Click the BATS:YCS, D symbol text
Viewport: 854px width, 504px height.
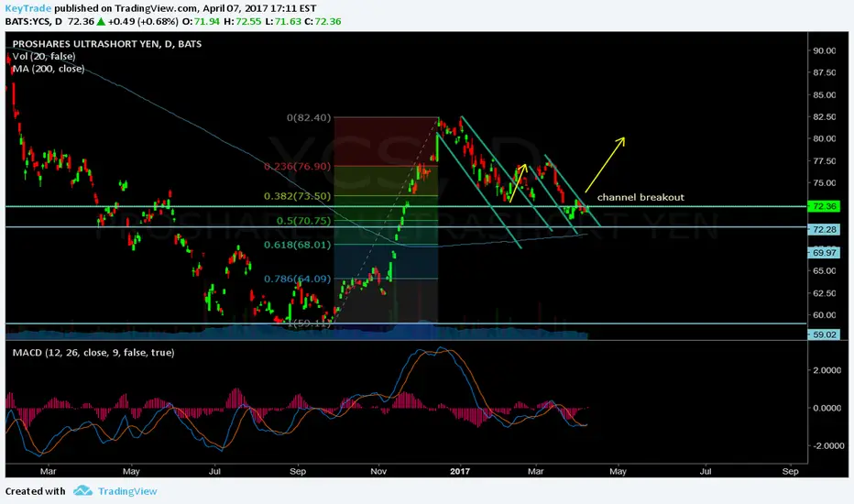(34, 22)
